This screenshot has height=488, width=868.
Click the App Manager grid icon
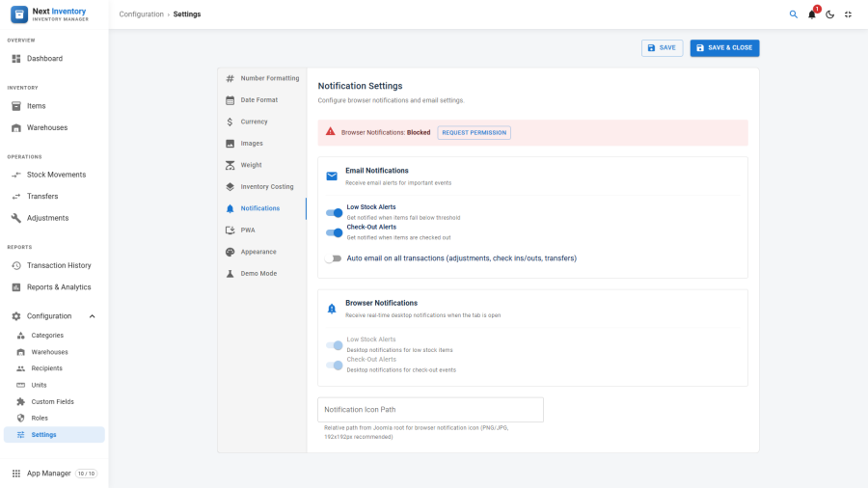(16, 474)
